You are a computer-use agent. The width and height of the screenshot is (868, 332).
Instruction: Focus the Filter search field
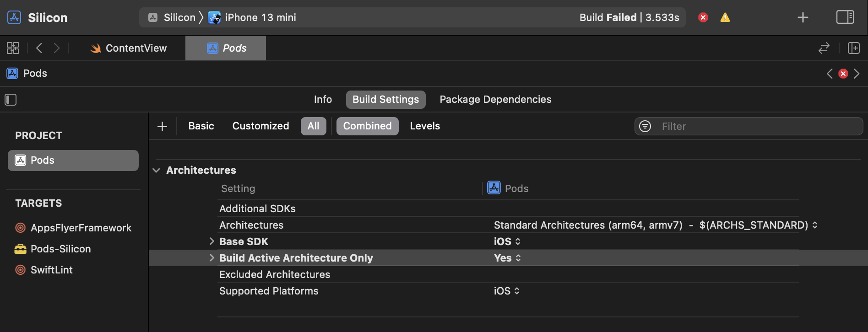click(x=749, y=126)
